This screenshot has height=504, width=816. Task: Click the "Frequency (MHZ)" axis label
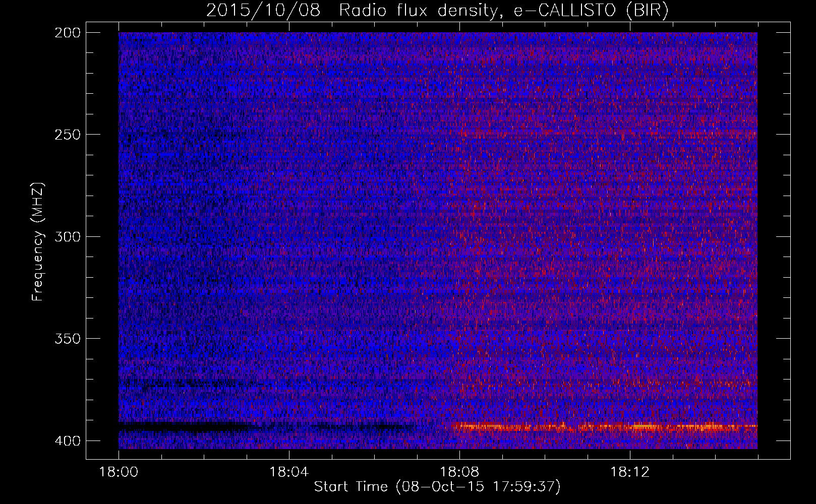(38, 241)
